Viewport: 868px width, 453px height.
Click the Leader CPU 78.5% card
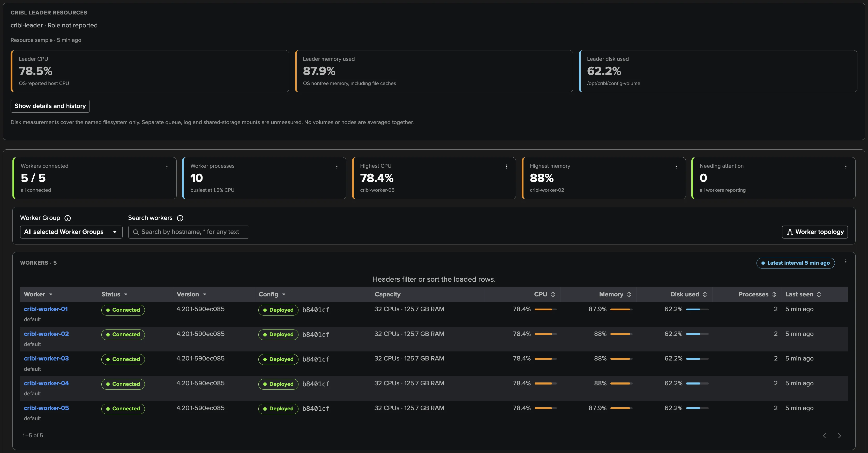point(150,71)
